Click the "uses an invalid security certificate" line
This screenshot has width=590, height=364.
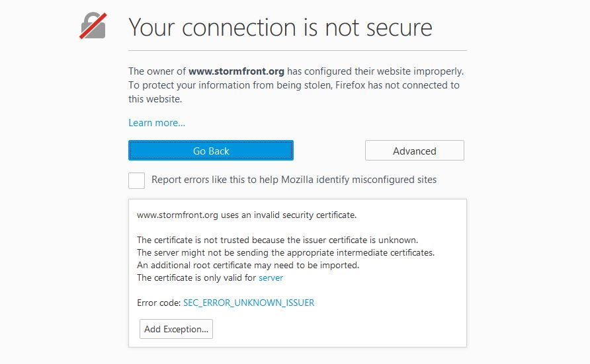(x=246, y=215)
